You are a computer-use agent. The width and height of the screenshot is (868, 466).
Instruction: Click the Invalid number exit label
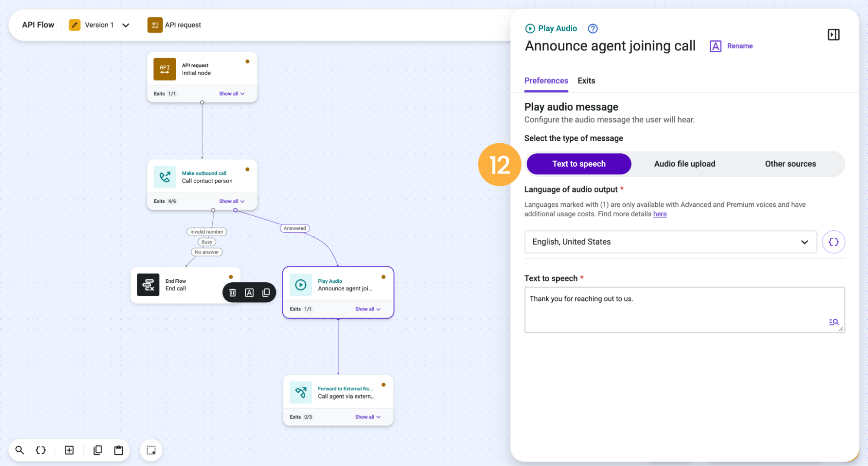tap(207, 231)
